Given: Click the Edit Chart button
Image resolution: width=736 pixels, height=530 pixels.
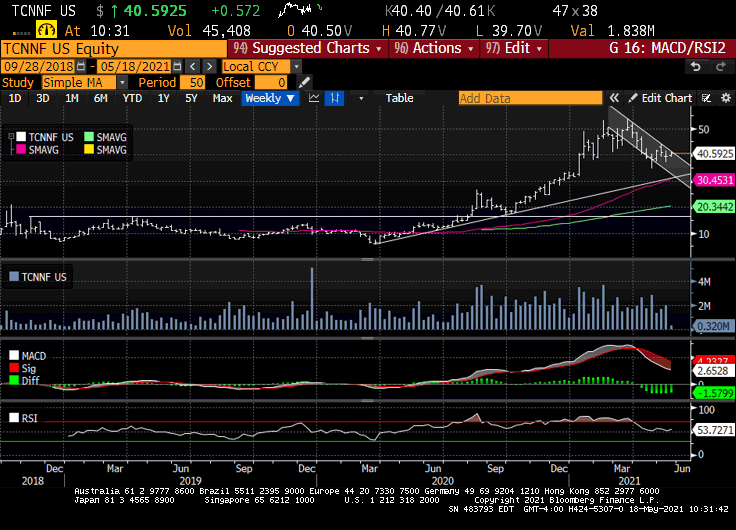Looking at the screenshot, I should 660,98.
